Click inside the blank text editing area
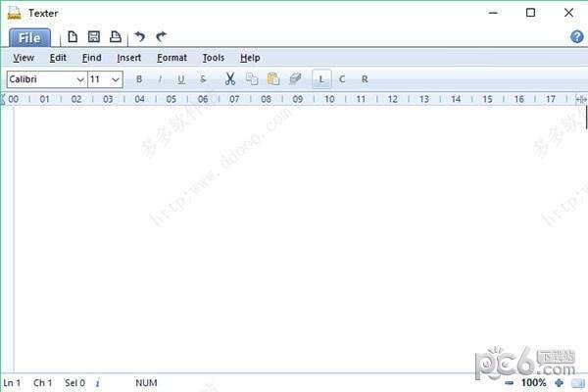The height and width of the screenshot is (392, 588). pos(300,240)
